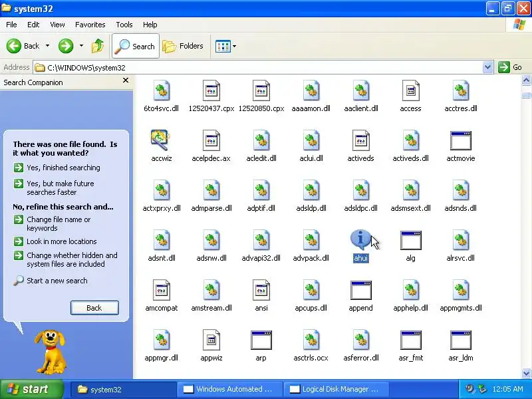Click the Rover search dog character

tap(51, 352)
